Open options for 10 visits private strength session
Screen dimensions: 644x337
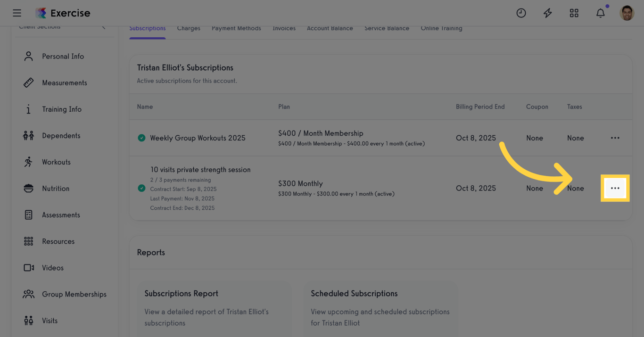615,188
